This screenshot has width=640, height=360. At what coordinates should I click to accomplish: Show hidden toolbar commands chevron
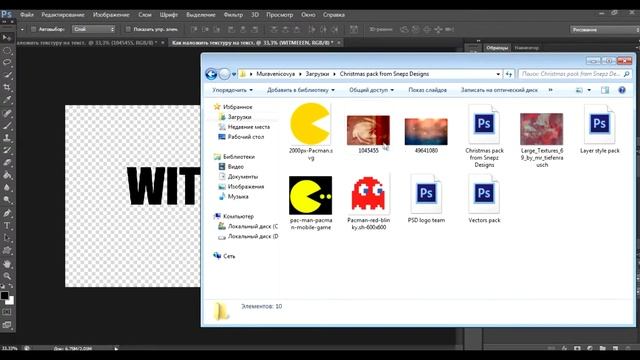(x=550, y=90)
